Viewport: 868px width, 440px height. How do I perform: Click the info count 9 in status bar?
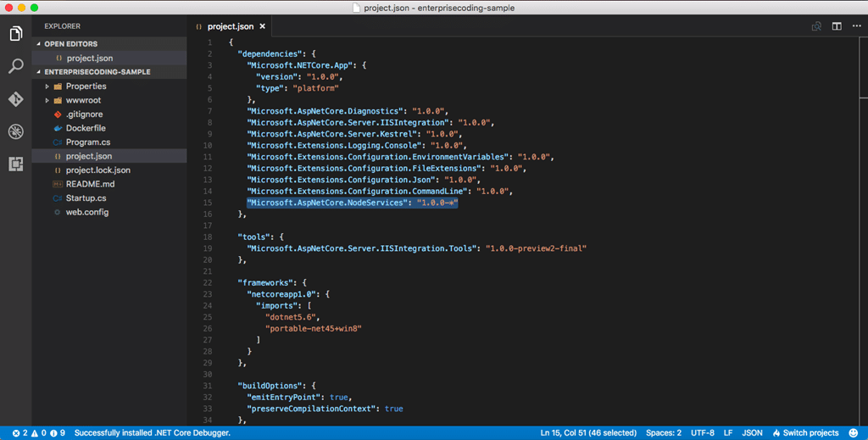click(x=58, y=433)
